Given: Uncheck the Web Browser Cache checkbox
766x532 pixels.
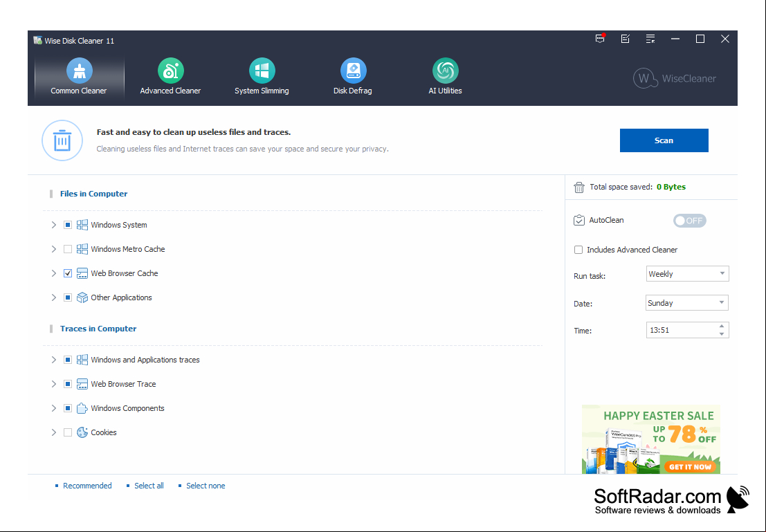Looking at the screenshot, I should [x=68, y=273].
